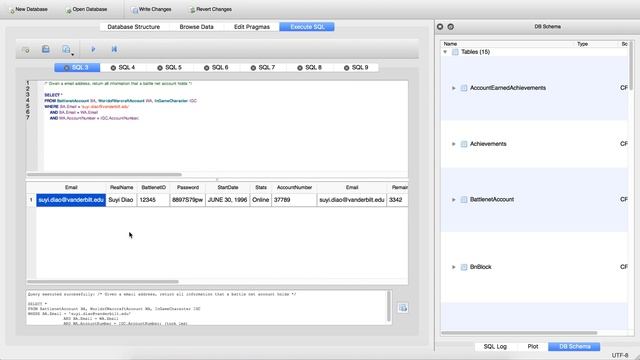The image size is (640, 360).
Task: Select the Online status cell
Action: coord(261,200)
